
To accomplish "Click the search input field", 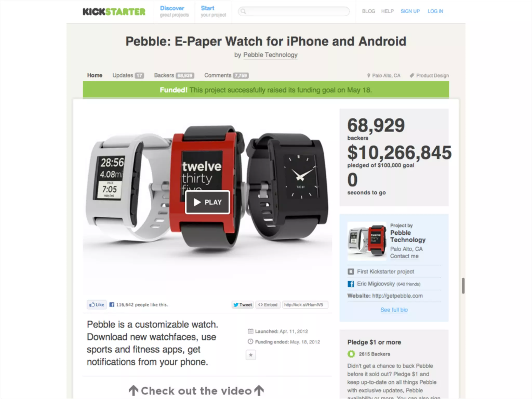I will (x=294, y=11).
